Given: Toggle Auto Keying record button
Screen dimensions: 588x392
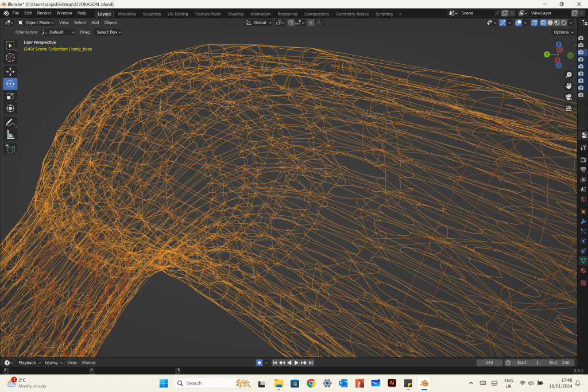Looking at the screenshot, I should point(259,363).
